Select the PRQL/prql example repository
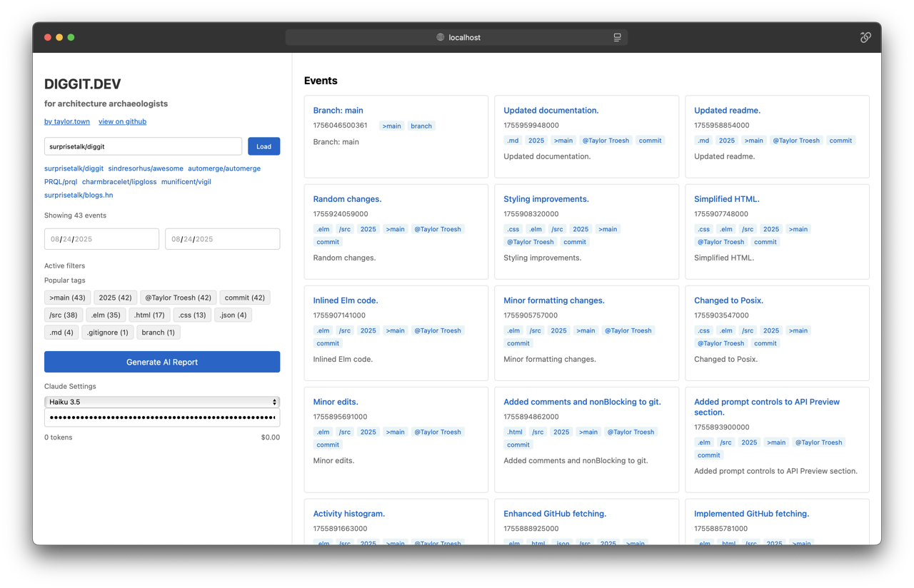914x588 pixels. click(x=61, y=182)
